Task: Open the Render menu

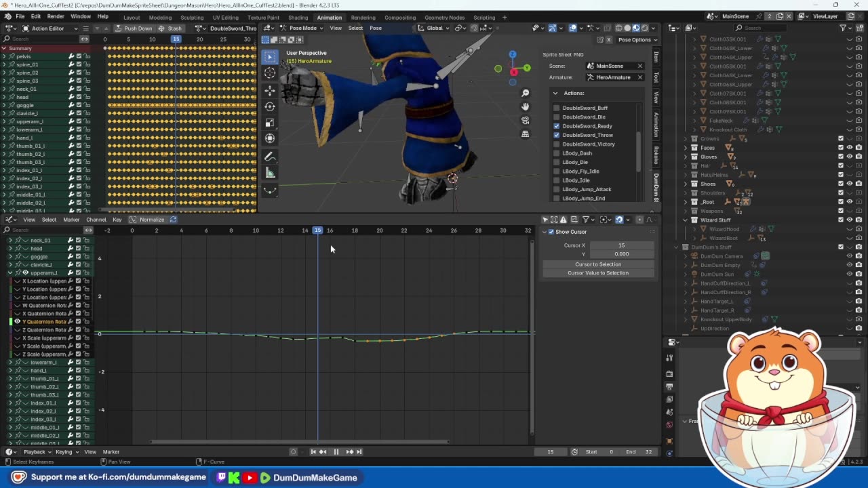Action: point(56,16)
